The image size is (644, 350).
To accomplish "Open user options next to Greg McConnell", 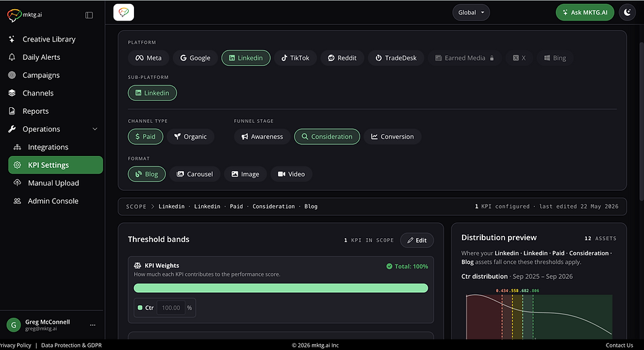I will 93,325.
